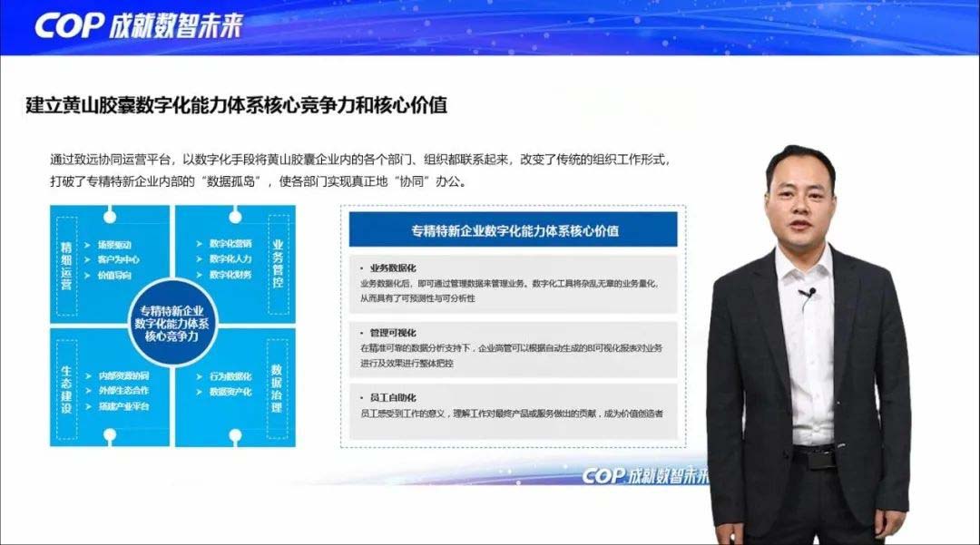Click the slide title '建立黄山胶囊数字化能力体系核心竞争力和核心价值'
This screenshot has height=545, width=980.
point(236,105)
